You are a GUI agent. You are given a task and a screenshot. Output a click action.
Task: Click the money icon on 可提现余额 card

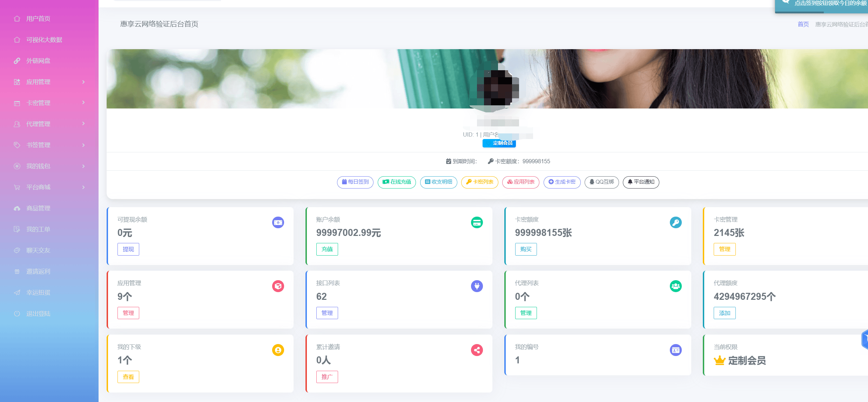278,223
